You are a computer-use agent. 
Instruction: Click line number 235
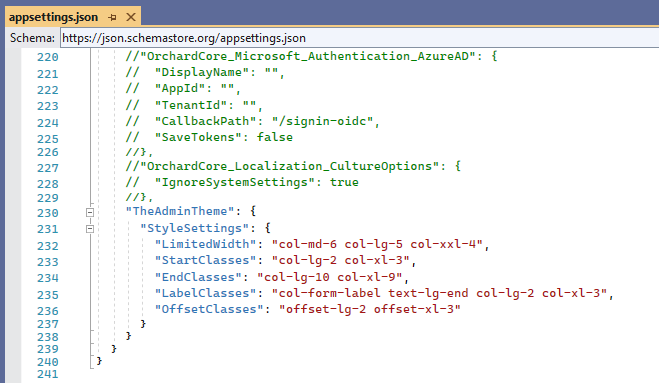click(x=47, y=295)
